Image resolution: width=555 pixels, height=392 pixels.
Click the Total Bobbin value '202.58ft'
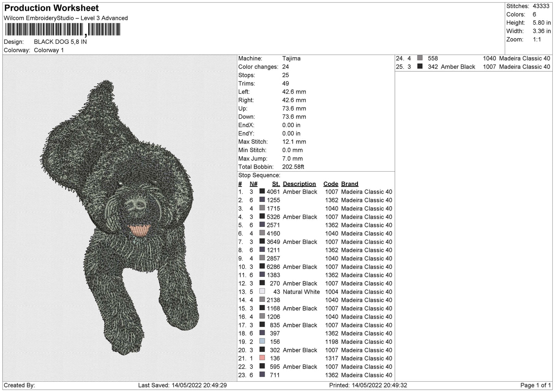pos(293,167)
